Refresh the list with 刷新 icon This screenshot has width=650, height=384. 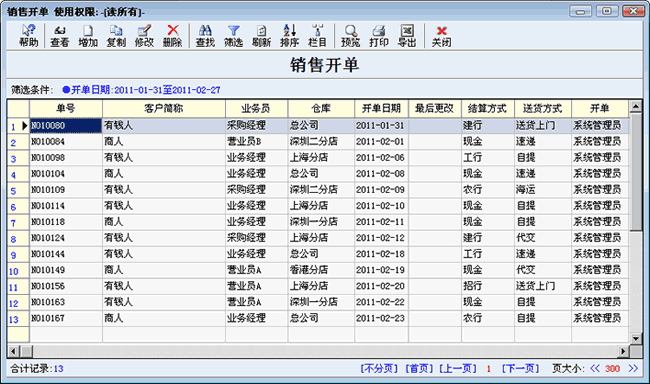pyautogui.click(x=261, y=36)
